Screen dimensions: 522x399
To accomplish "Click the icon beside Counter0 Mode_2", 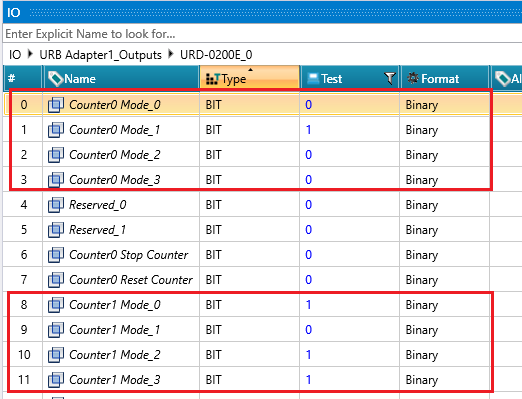I will point(56,155).
